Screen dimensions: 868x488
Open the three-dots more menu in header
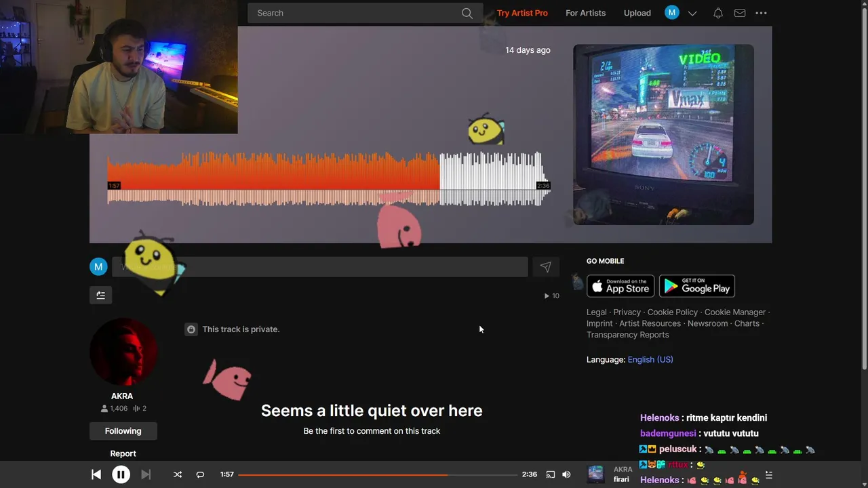(761, 13)
